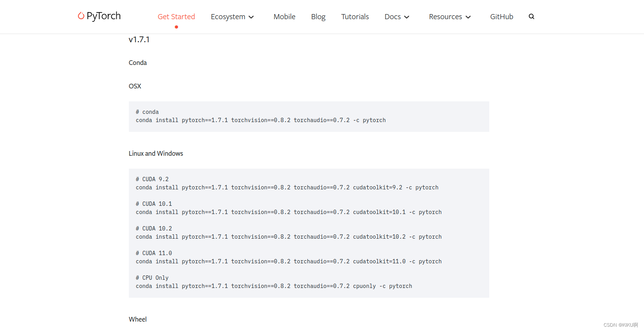Screen dimensions: 644x331
Task: Expand the Ecosystem dropdown menu
Action: click(232, 17)
